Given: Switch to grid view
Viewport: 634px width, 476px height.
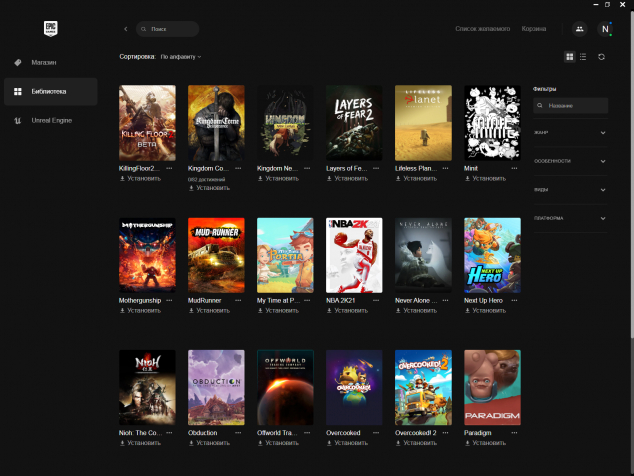Looking at the screenshot, I should coord(570,57).
